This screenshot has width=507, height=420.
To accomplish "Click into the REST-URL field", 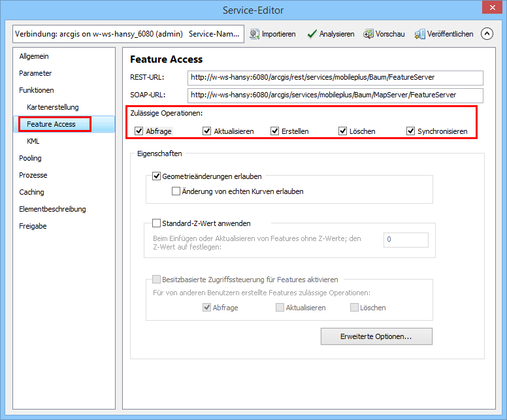I will pyautogui.click(x=335, y=78).
